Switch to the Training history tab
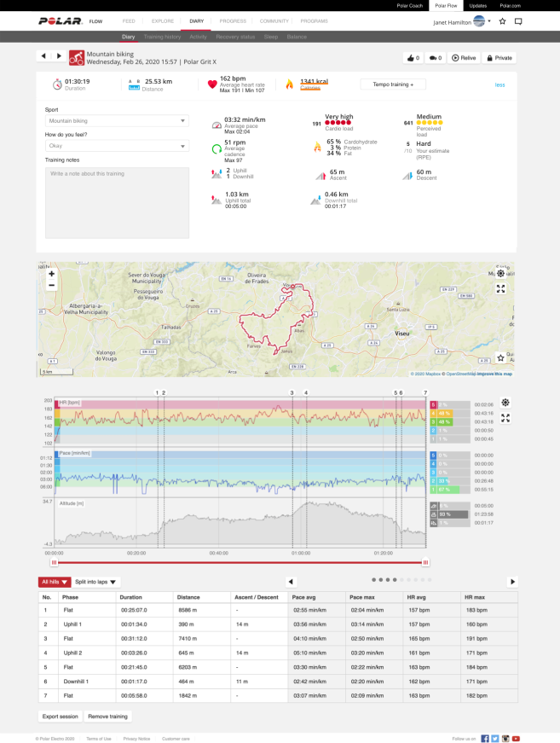 [162, 38]
